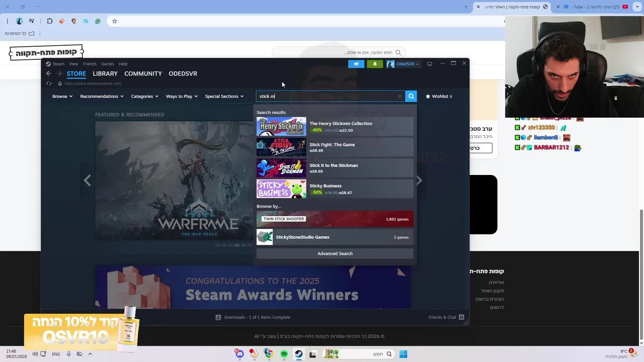
Task: Reload the Steam store page
Action: 49,83
